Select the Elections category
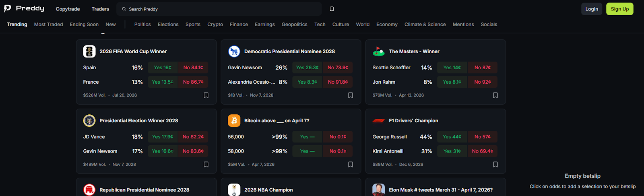644x196 pixels. point(168,25)
